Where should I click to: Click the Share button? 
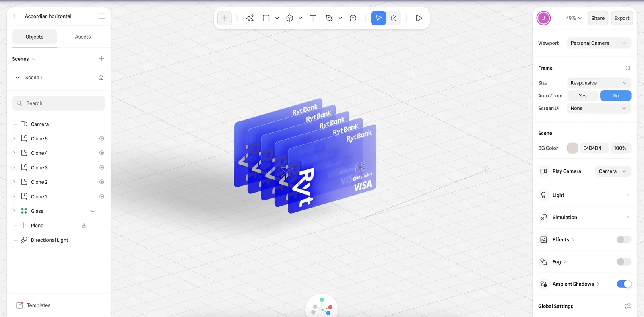tap(598, 18)
